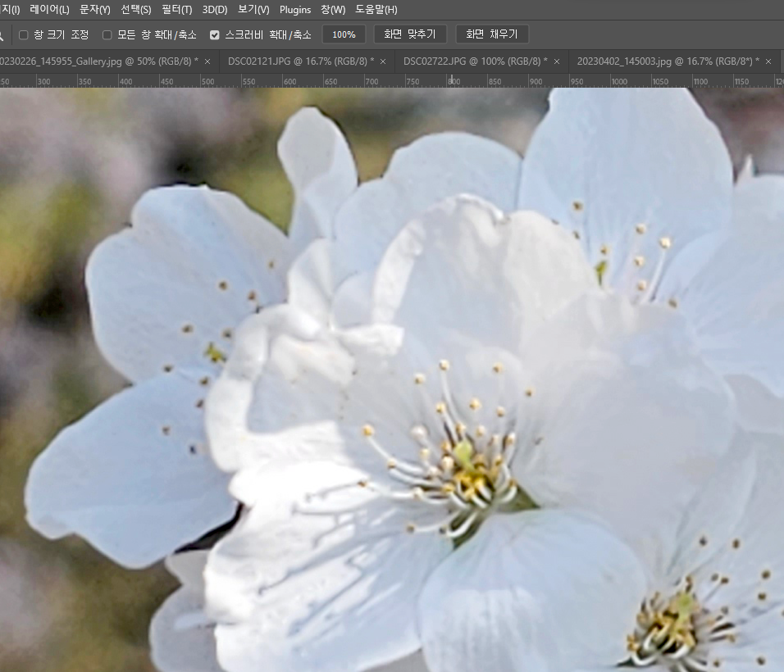Switch to the 20230402_145003.jpg document tab
784x672 pixels.
(x=668, y=61)
